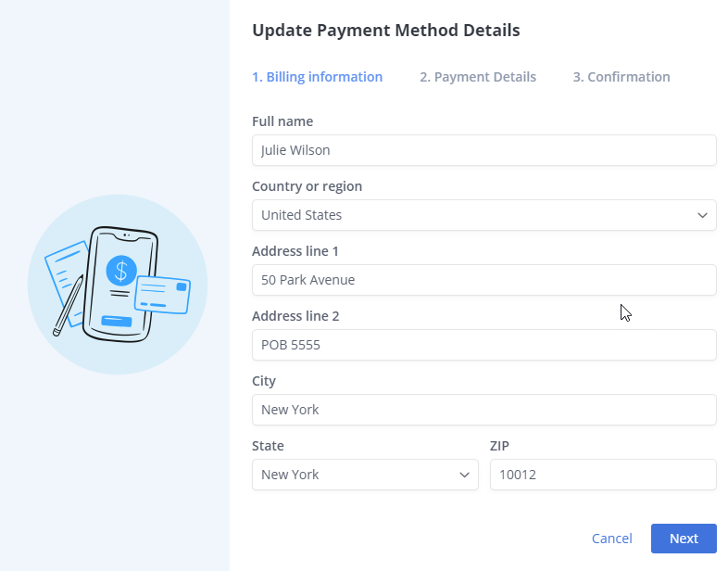Open the State dropdown showing New York

coord(365,475)
